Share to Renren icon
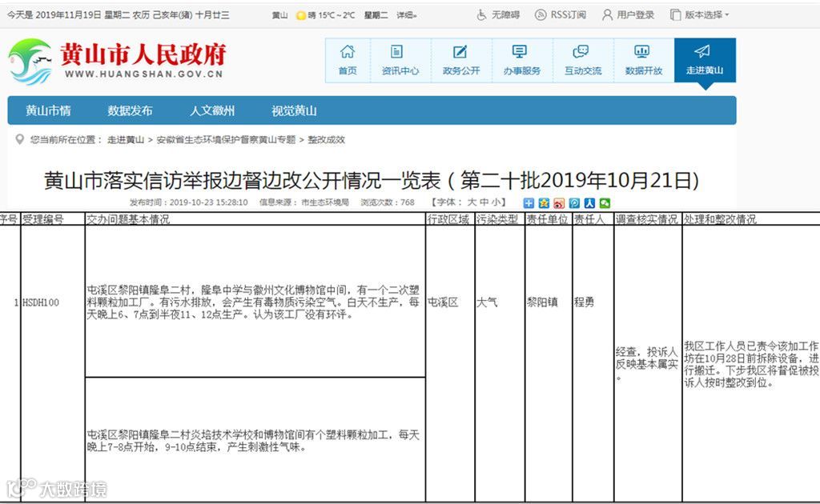The image size is (820, 504). (589, 203)
